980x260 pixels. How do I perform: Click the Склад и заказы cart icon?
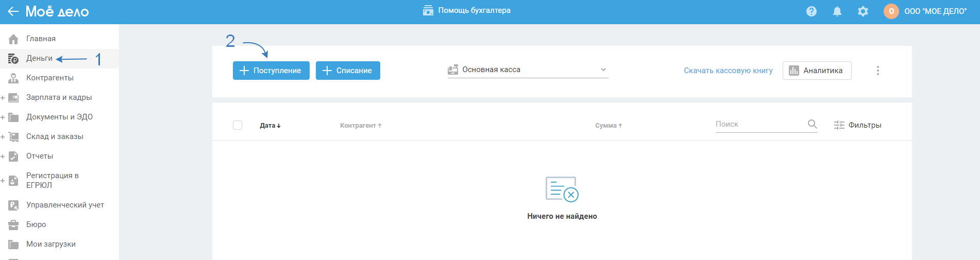13,137
